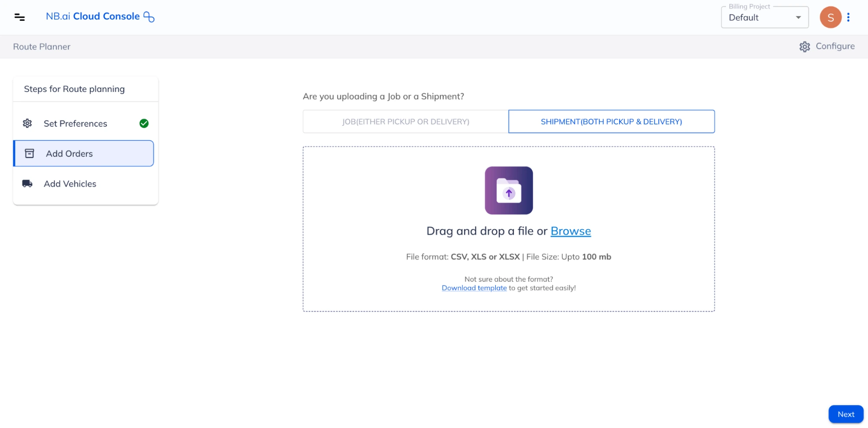
Task: Click the Browse link to choose a file
Action: coord(570,231)
